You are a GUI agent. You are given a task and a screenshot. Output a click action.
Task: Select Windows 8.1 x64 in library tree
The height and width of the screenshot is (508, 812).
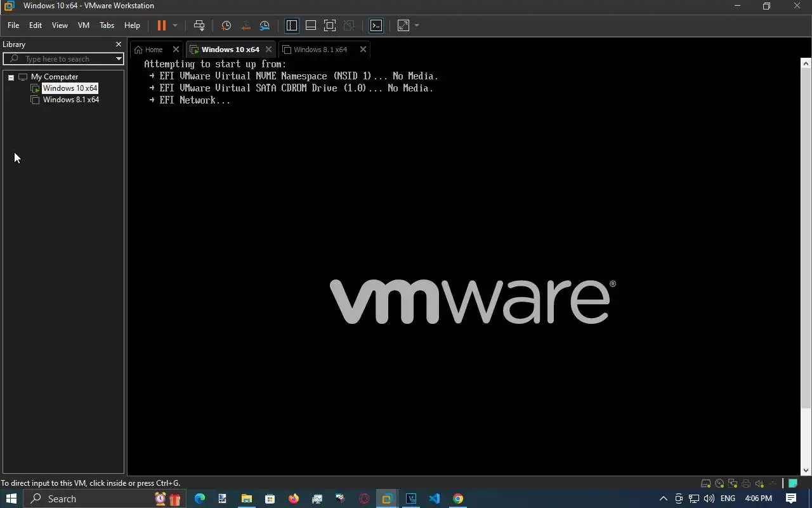pyautogui.click(x=70, y=100)
